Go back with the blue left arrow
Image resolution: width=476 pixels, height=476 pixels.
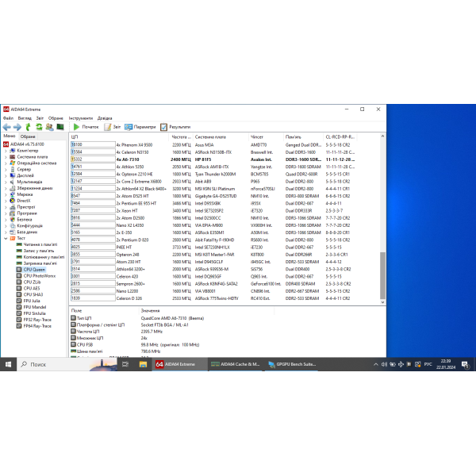click(x=6, y=127)
